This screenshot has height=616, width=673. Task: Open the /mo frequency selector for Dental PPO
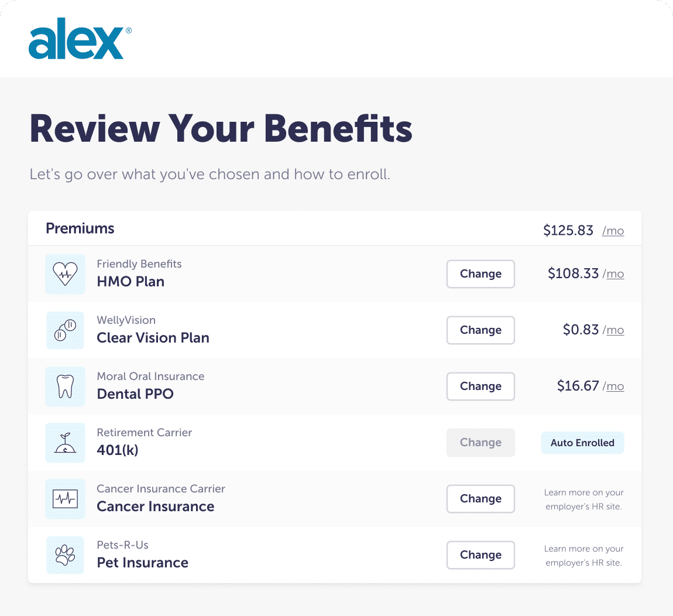pyautogui.click(x=614, y=386)
